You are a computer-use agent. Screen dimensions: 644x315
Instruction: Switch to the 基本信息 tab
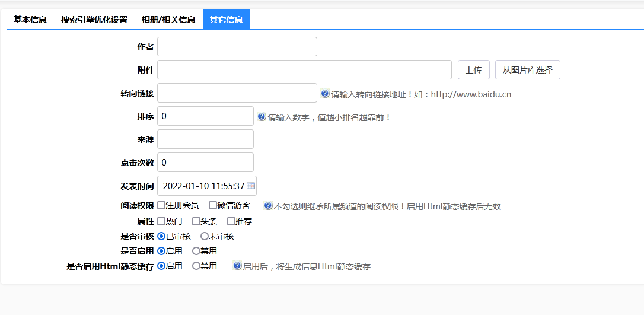coord(30,20)
